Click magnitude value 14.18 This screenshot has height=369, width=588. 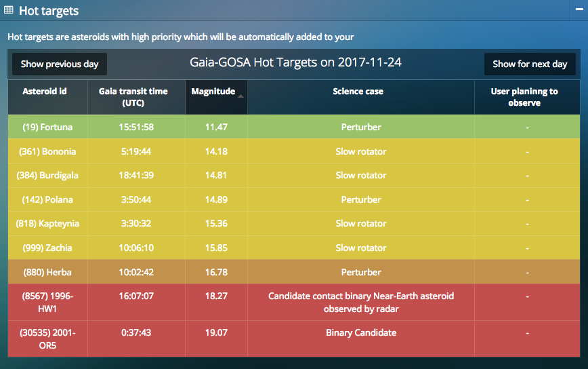[x=216, y=152]
